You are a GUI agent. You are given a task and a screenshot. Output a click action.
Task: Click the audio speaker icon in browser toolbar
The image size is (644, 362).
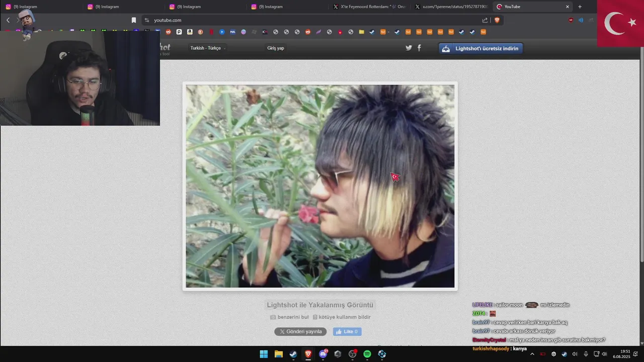coord(581,20)
